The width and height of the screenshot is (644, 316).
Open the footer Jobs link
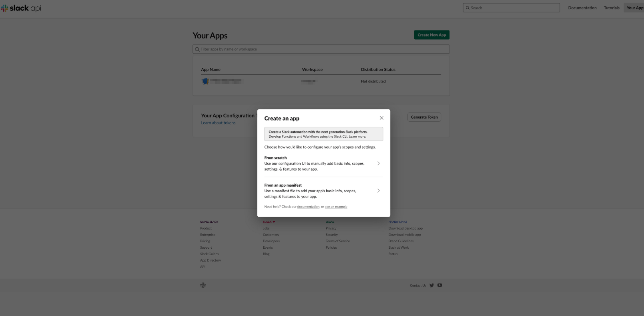[x=266, y=228]
